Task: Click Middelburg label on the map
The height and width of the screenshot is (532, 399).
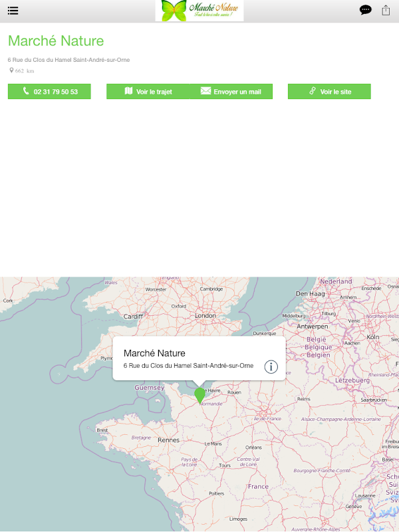Action: click(293, 316)
